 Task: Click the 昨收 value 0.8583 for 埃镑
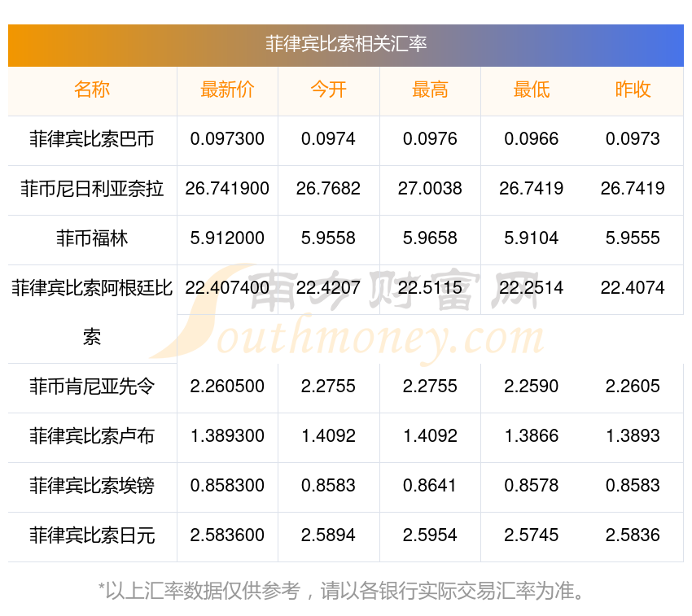[x=633, y=486]
